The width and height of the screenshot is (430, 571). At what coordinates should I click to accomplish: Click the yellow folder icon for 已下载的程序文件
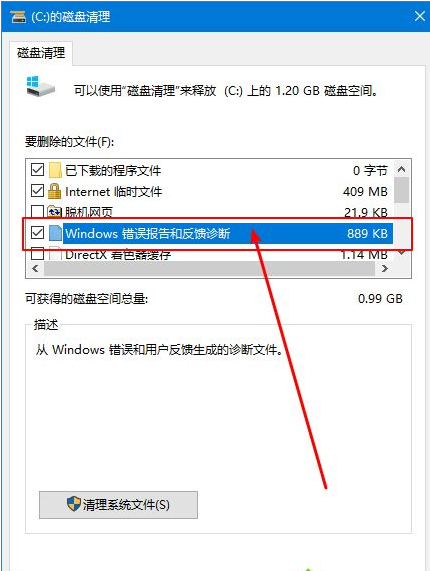(55, 170)
